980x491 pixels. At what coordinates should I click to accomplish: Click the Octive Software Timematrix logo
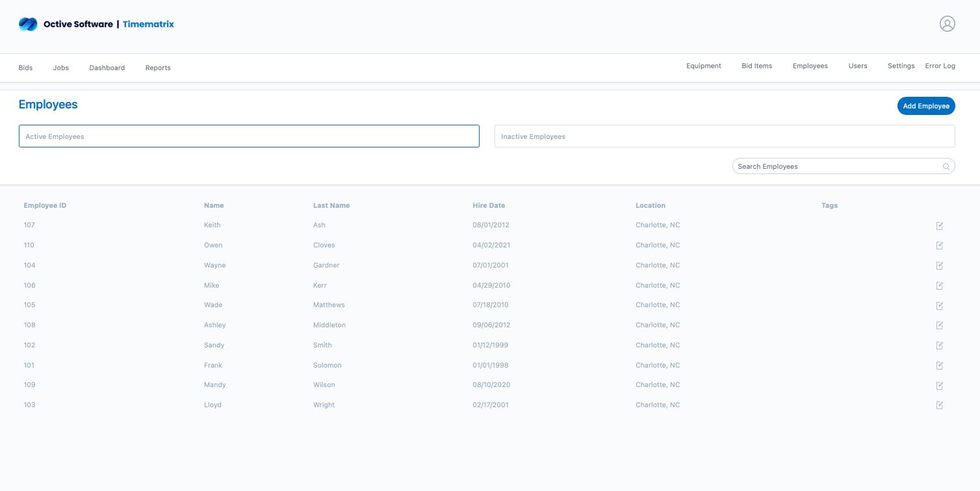96,24
